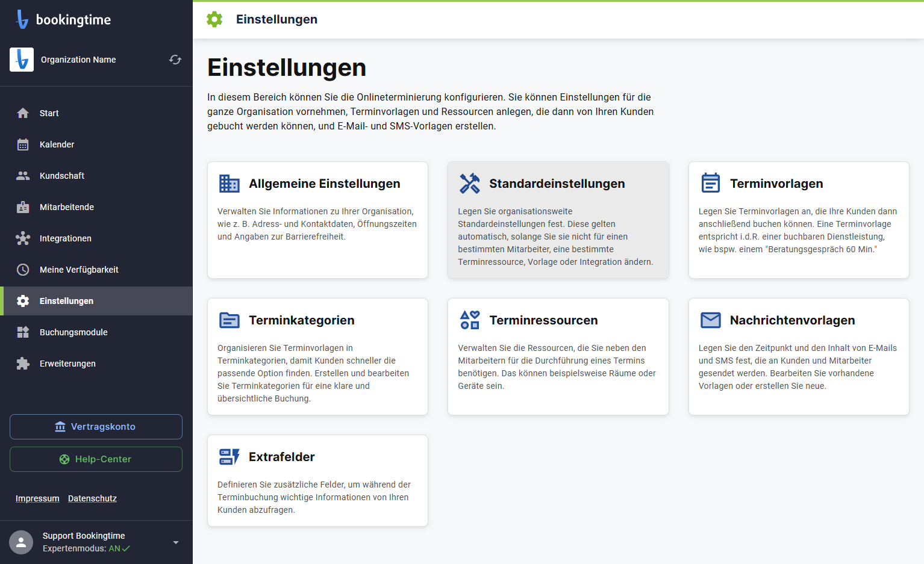Click the Terminressourcen shapes icon
Image resolution: width=924 pixels, height=564 pixels.
pyautogui.click(x=469, y=320)
